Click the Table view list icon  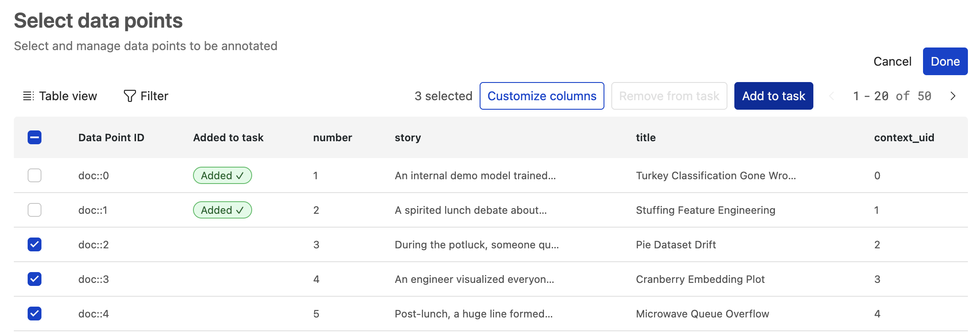click(x=28, y=96)
